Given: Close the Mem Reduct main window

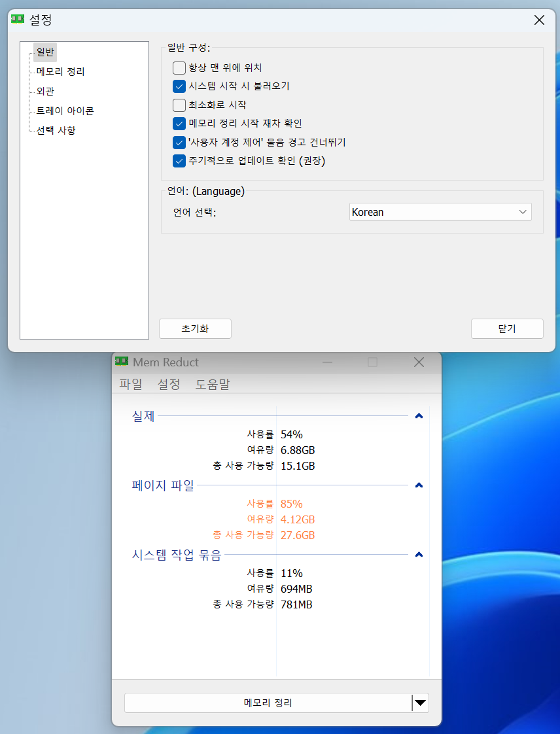Looking at the screenshot, I should 419,362.
